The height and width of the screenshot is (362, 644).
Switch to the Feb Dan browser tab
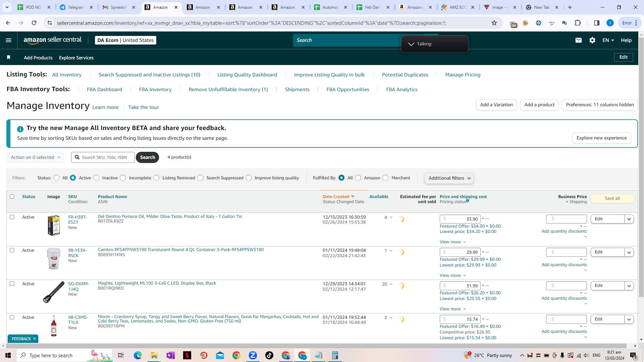372,7
